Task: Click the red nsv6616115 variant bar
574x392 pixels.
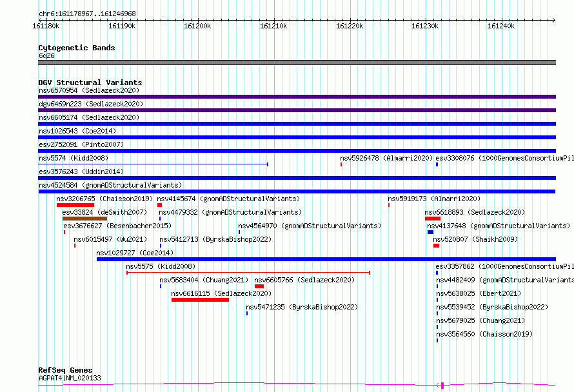Action: [x=200, y=300]
